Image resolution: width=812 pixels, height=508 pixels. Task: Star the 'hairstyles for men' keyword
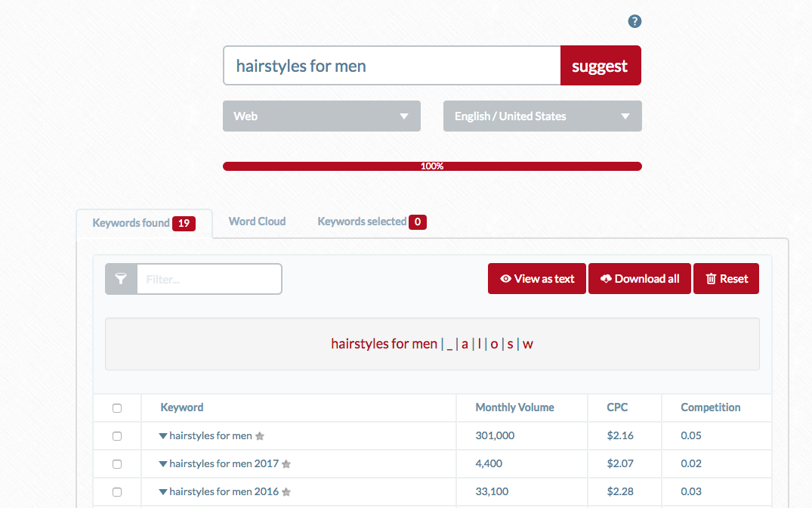[260, 436]
